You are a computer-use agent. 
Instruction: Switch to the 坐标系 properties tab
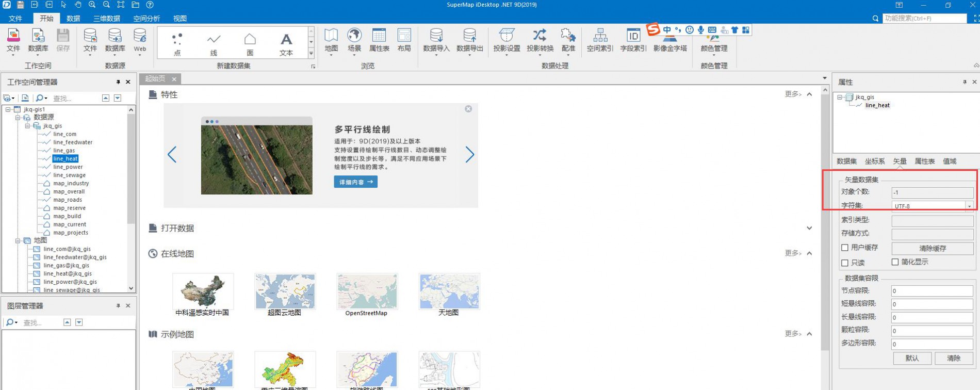click(x=875, y=161)
